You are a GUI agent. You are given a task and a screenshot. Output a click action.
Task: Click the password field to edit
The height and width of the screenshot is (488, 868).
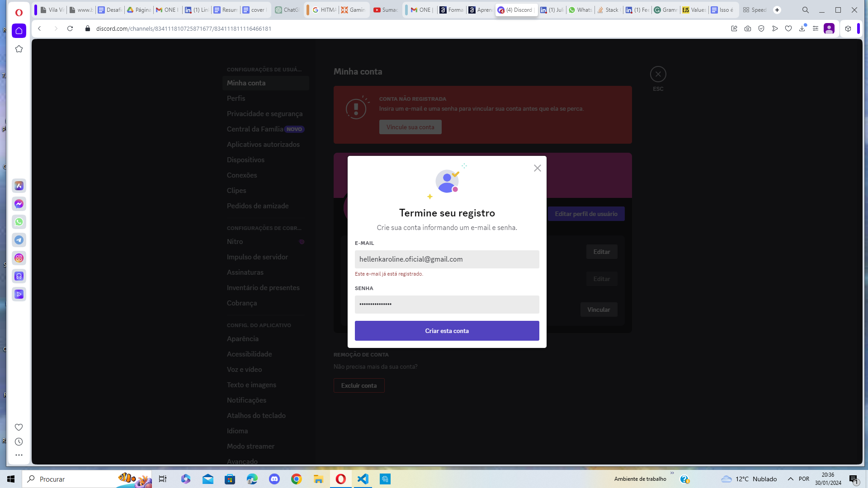point(447,304)
